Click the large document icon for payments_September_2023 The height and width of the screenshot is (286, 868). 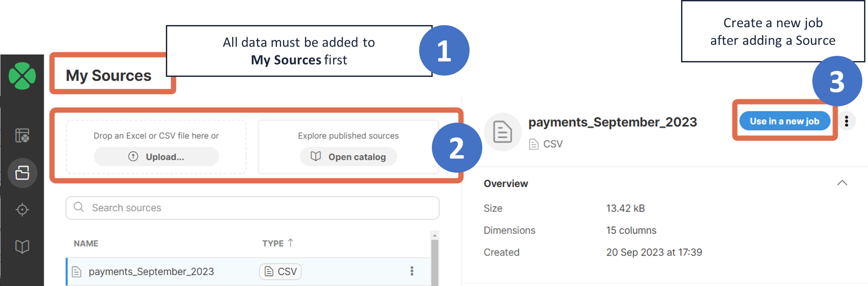click(x=503, y=131)
